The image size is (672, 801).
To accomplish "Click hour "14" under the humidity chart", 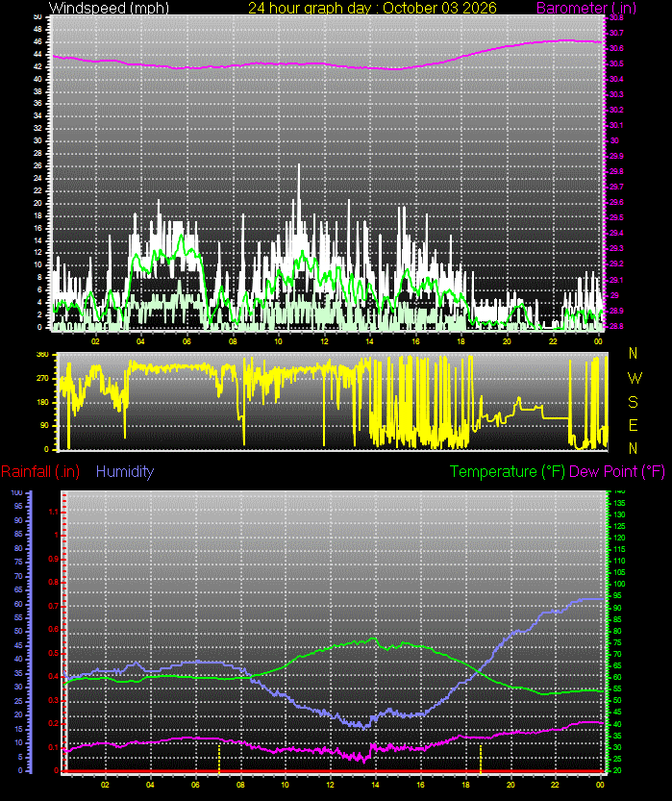I will point(375,785).
